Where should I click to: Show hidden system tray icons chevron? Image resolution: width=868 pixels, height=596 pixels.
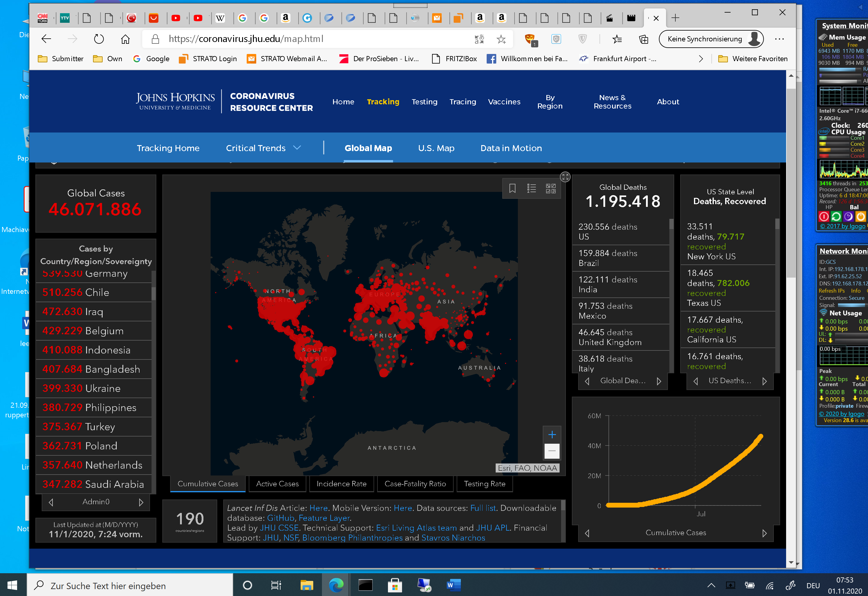[x=711, y=585]
